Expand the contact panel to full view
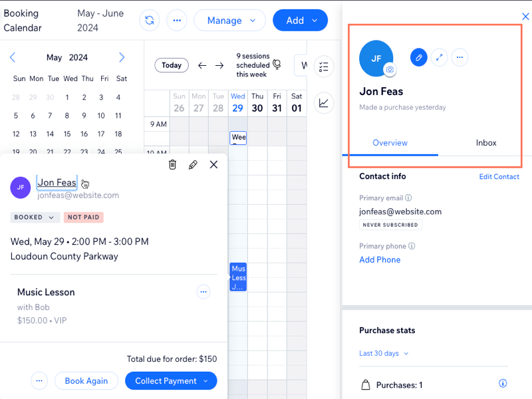 tap(439, 57)
